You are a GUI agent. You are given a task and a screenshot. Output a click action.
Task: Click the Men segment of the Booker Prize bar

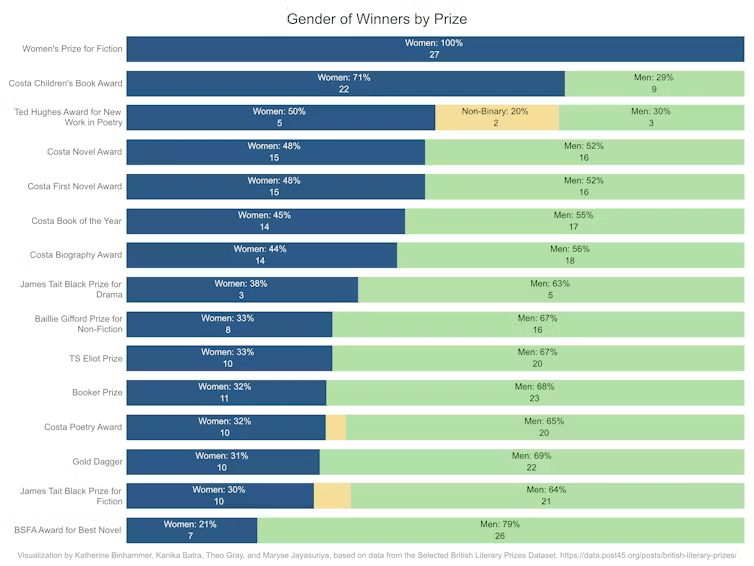pos(535,393)
